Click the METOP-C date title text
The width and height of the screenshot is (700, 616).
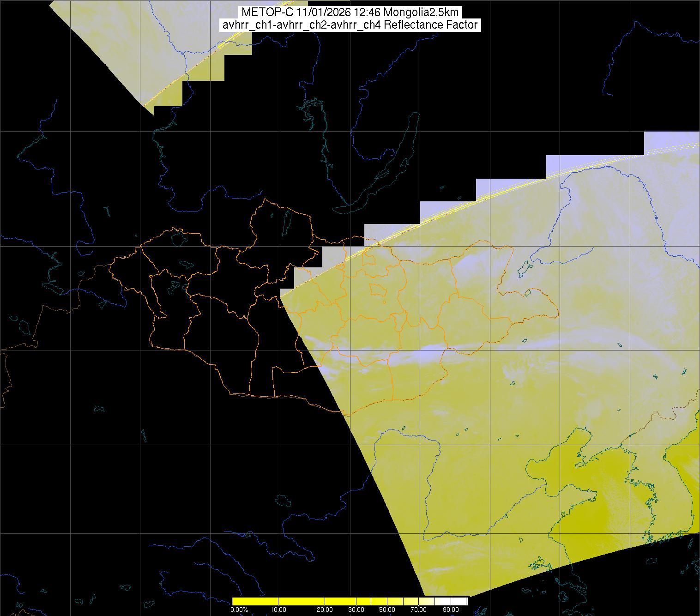[350, 12]
